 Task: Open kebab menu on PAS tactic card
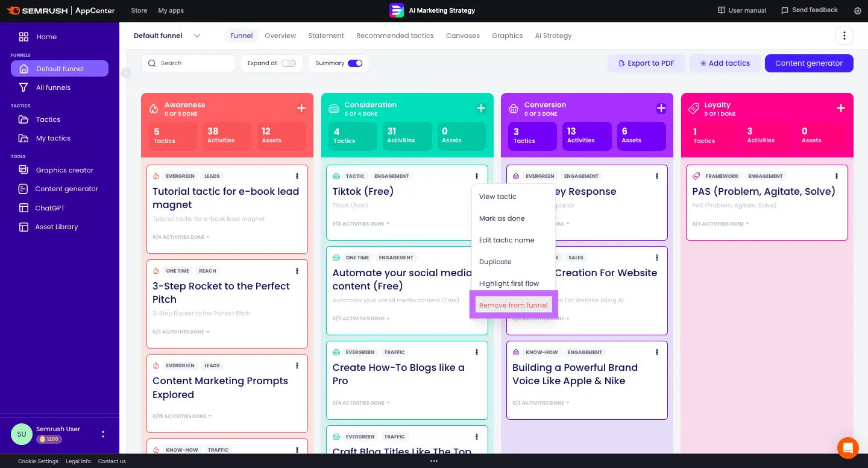tap(837, 176)
